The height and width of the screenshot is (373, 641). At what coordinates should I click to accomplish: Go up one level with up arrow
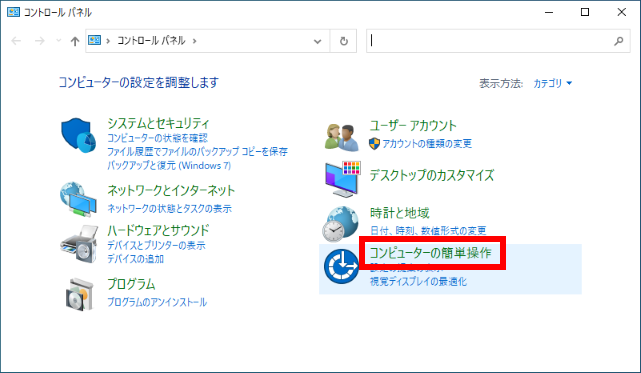tap(74, 41)
